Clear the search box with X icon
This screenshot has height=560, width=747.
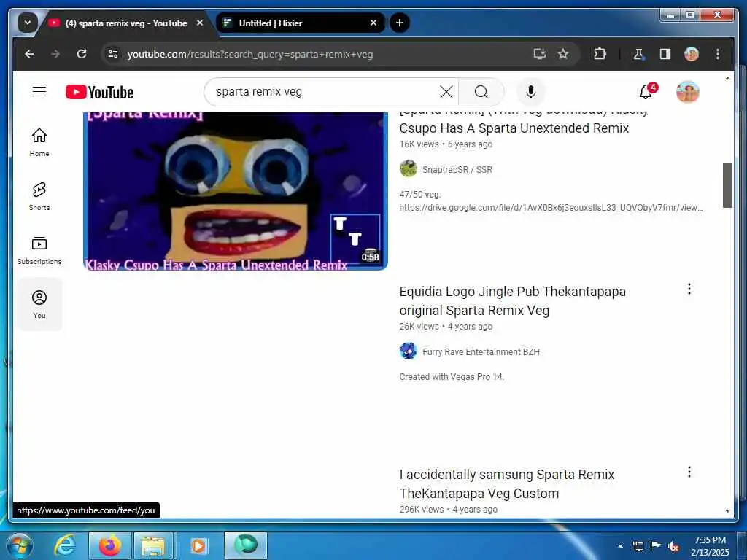coord(446,92)
